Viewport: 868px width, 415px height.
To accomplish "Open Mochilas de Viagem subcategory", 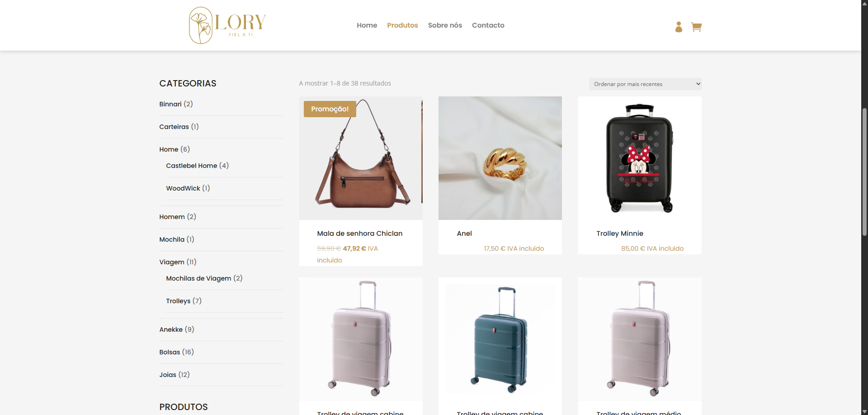I will click(x=198, y=278).
